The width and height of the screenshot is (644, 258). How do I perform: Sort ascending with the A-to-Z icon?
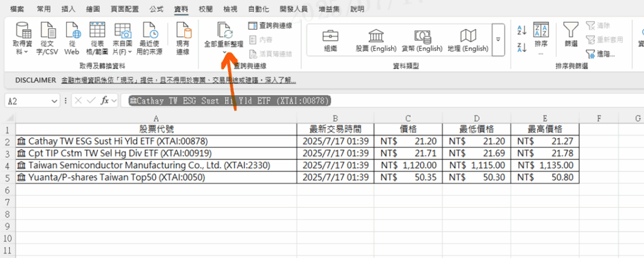pyautogui.click(x=521, y=30)
